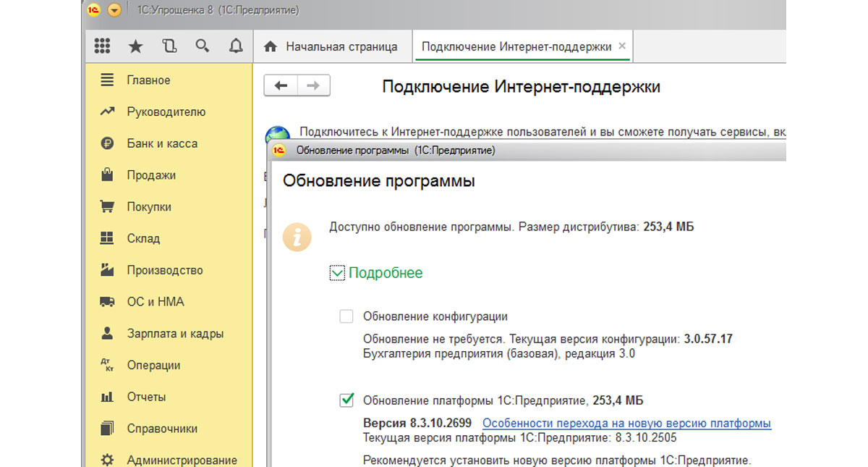
Task: Click the info icon in update dialog
Action: [297, 237]
